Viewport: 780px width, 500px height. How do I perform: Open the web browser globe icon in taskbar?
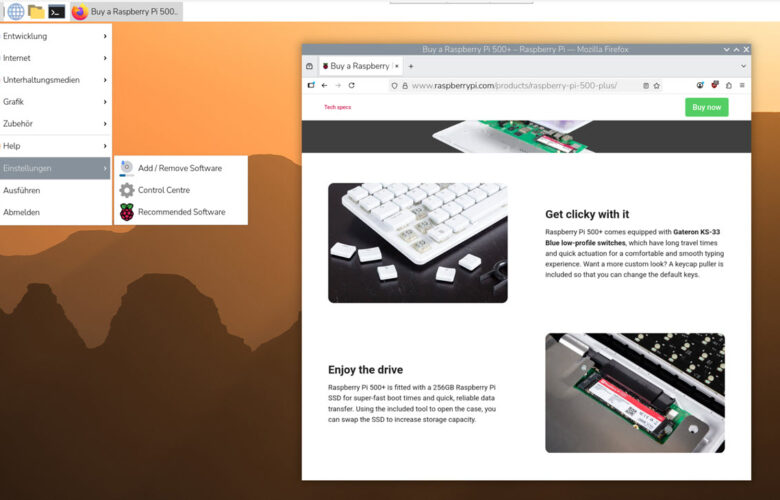(x=15, y=12)
